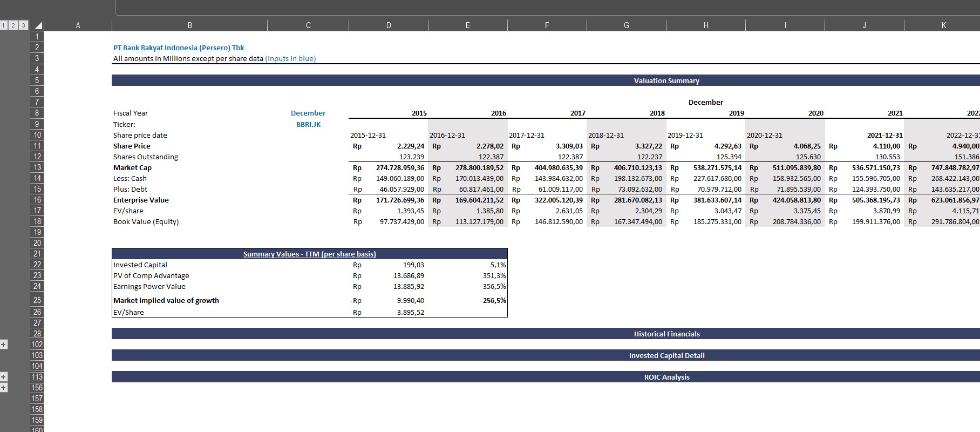Image resolution: width=980 pixels, height=432 pixels.
Task: Expand the group beside row 156
Action: click(x=4, y=388)
